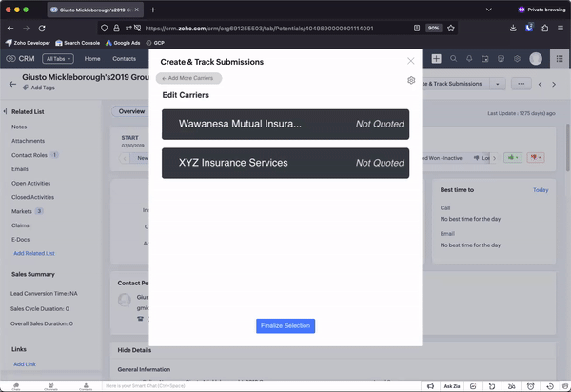Click the Add Tags label icon

point(27,88)
